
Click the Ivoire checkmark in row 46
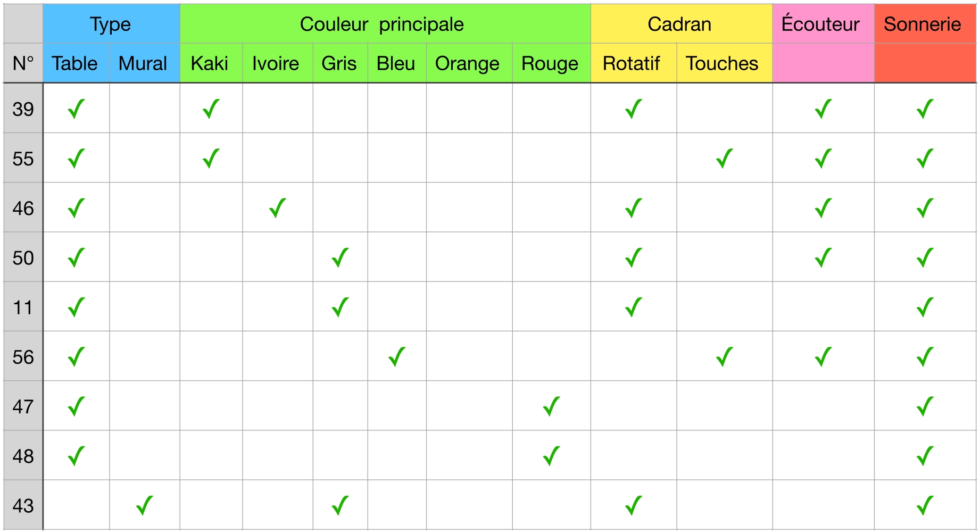278,208
